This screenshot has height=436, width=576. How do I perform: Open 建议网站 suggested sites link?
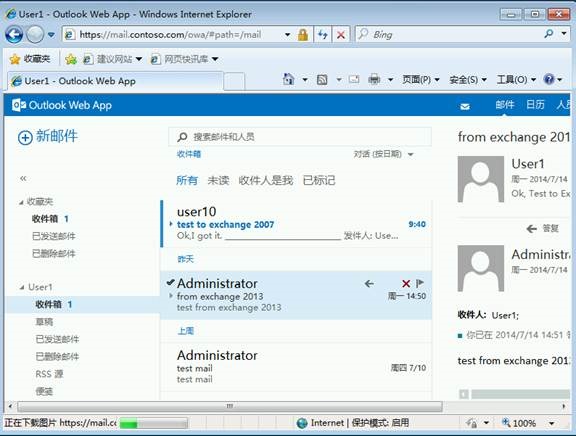pos(112,59)
